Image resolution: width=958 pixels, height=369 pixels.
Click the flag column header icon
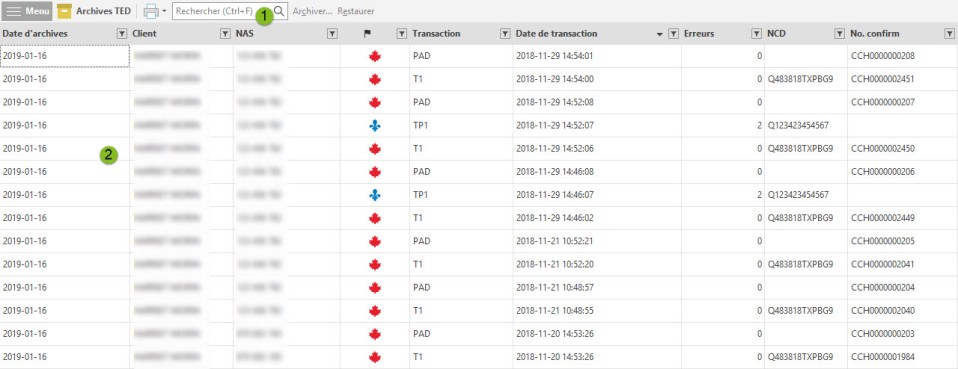click(x=367, y=34)
